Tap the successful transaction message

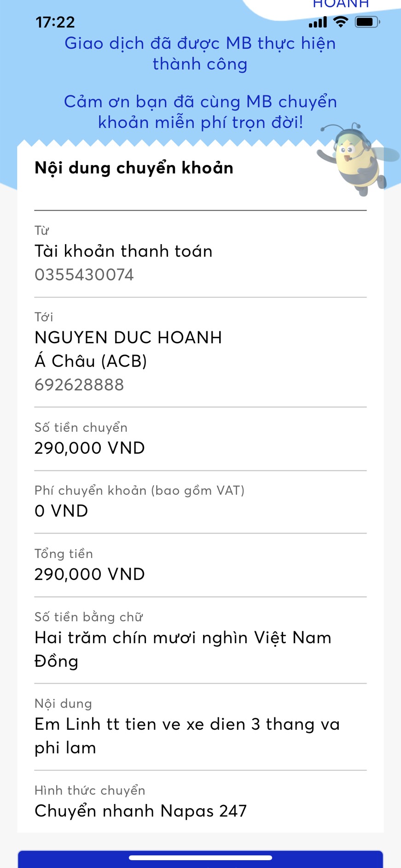click(x=200, y=53)
